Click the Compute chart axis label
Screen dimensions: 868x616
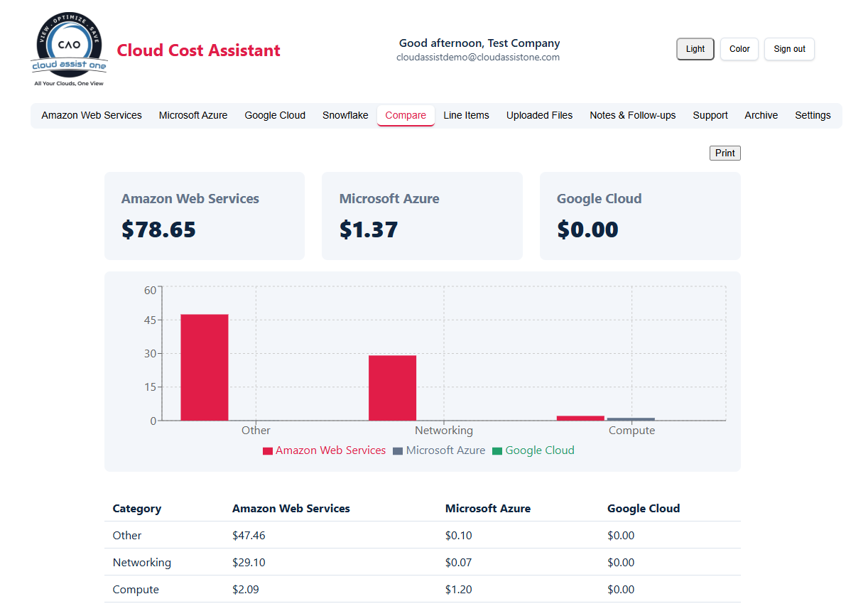coord(632,431)
